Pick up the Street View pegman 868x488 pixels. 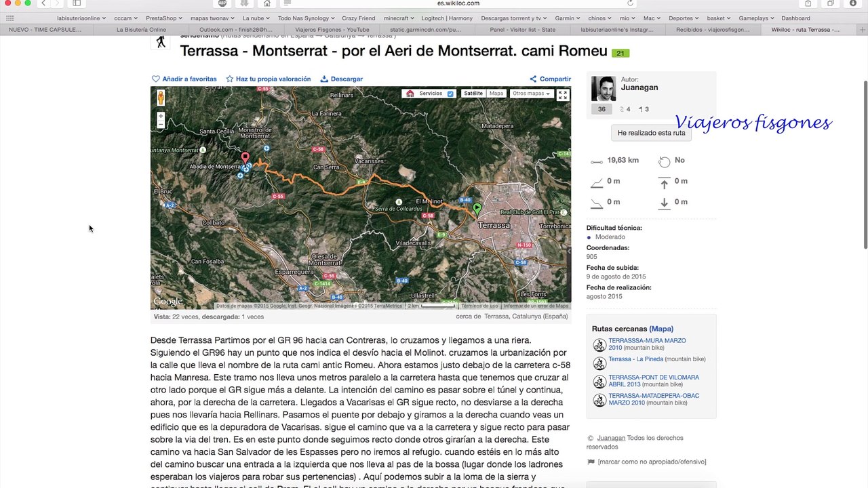coord(161,98)
